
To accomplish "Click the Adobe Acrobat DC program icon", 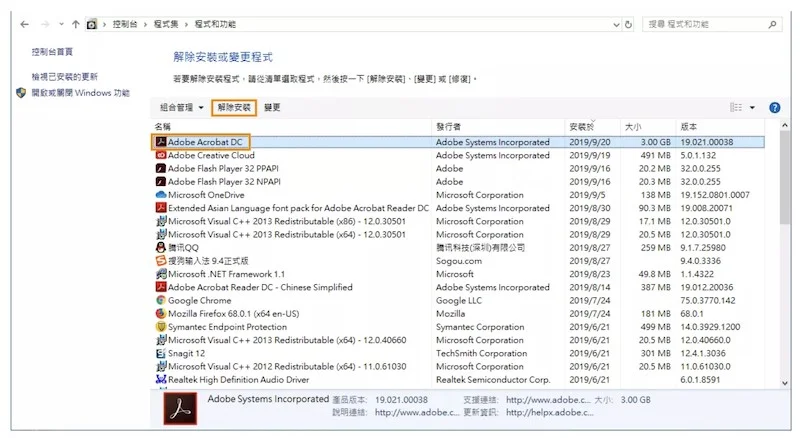I will (x=161, y=142).
